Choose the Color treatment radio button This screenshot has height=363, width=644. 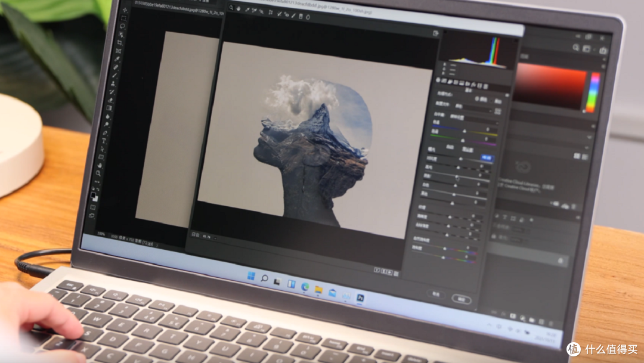click(477, 98)
